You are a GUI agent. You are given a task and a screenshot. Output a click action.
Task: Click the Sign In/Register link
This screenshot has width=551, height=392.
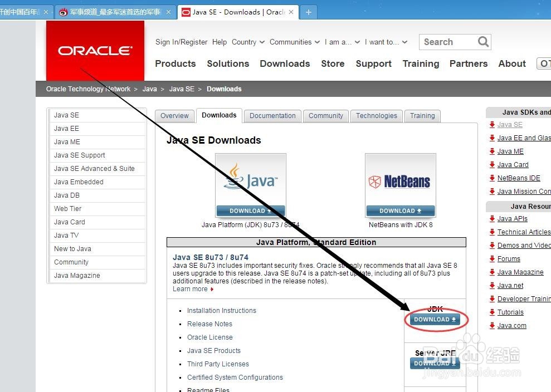click(x=181, y=42)
